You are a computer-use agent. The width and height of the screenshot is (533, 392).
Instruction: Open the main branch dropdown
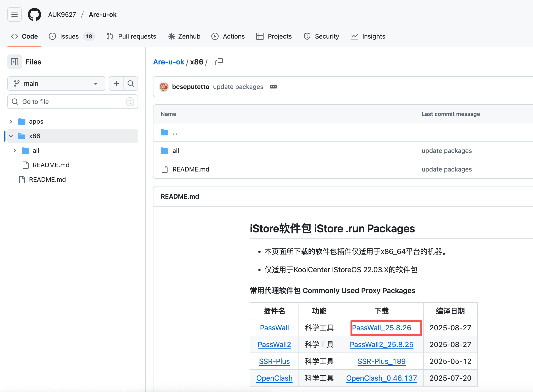point(56,83)
